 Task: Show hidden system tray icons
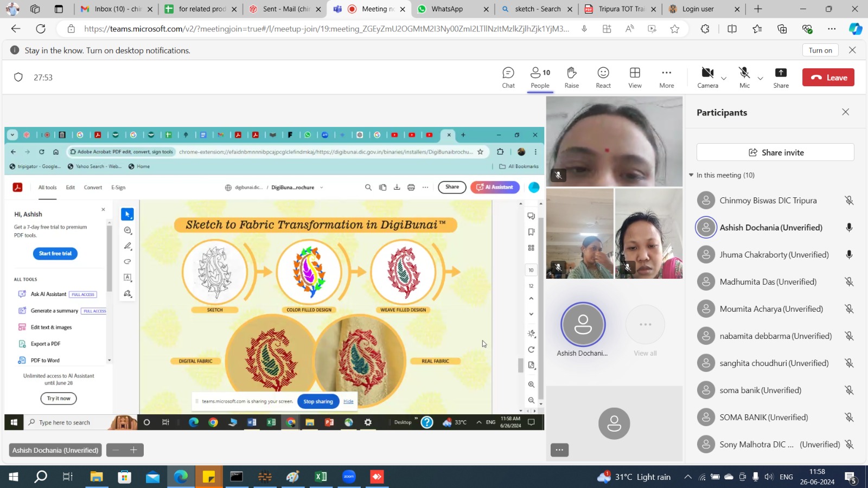click(688, 477)
